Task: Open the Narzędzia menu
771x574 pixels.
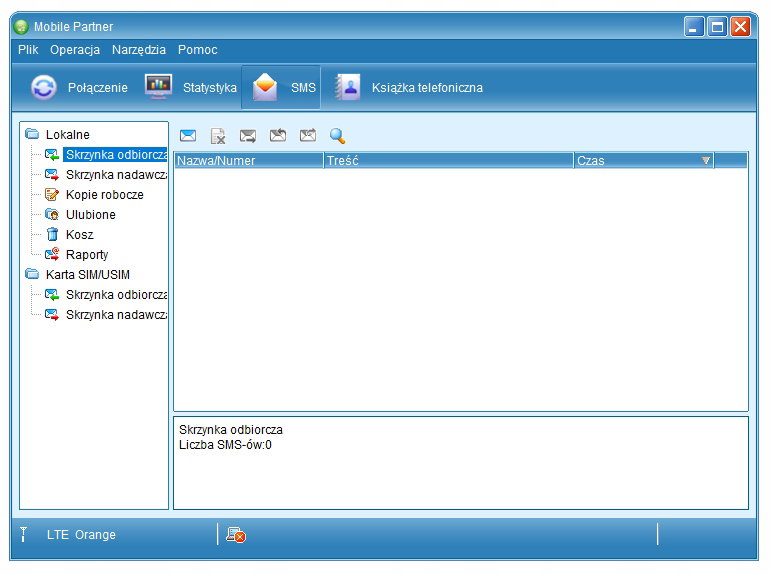Action: coord(139,50)
